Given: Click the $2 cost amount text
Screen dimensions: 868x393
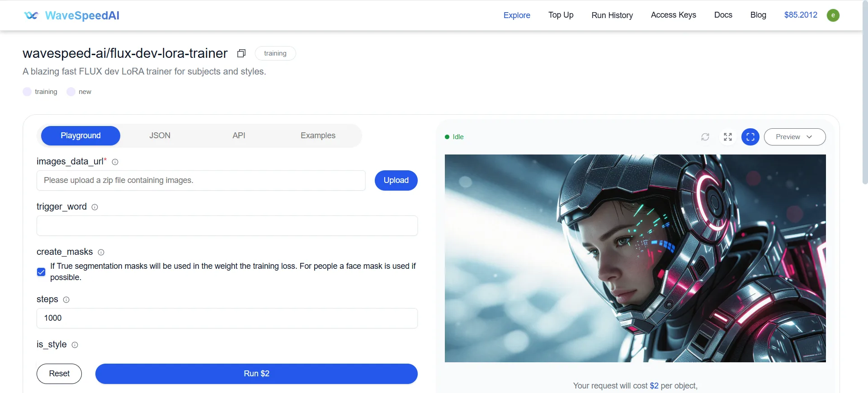Looking at the screenshot, I should click(654, 386).
